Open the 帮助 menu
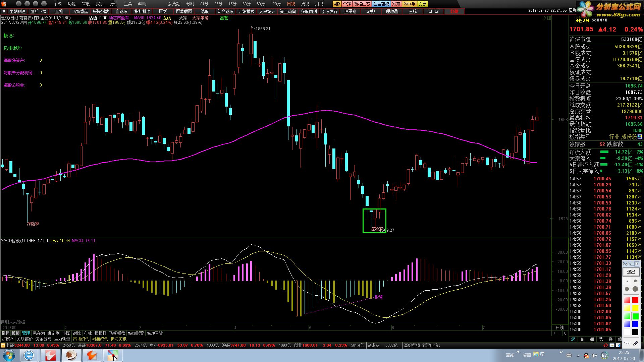The image size is (644, 362). [x=142, y=4]
